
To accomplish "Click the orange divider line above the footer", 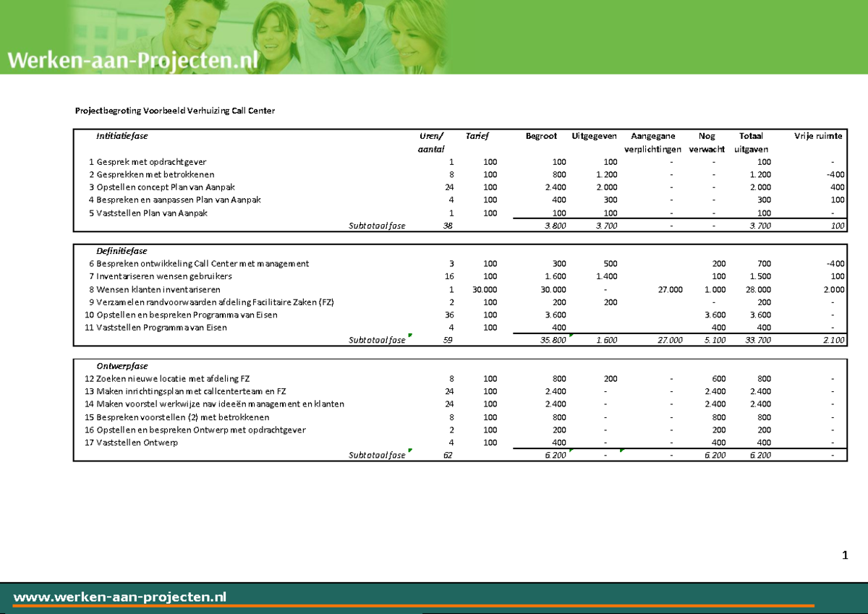I will 434,606.
